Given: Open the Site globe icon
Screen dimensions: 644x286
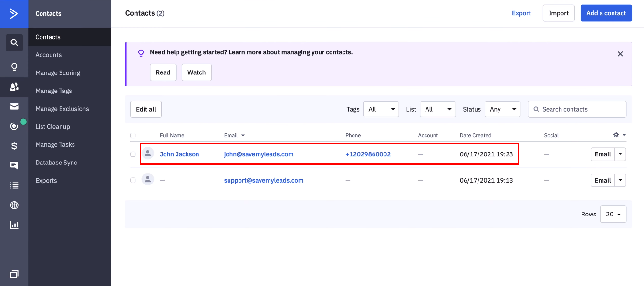Looking at the screenshot, I should [x=14, y=205].
